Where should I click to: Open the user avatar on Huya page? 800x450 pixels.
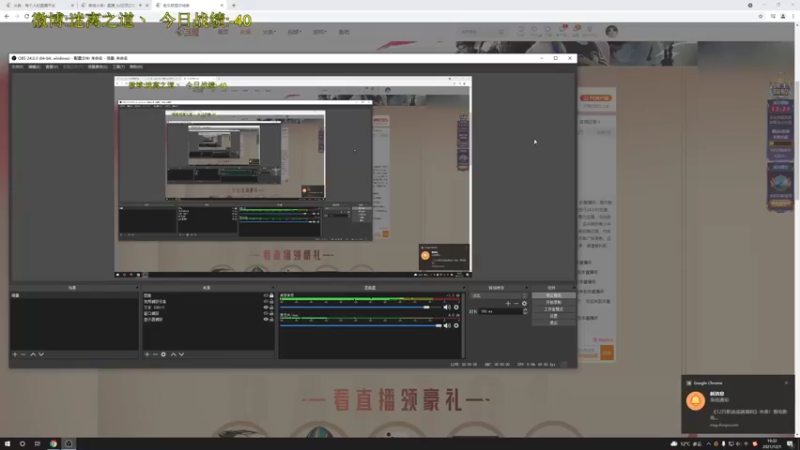(612, 31)
